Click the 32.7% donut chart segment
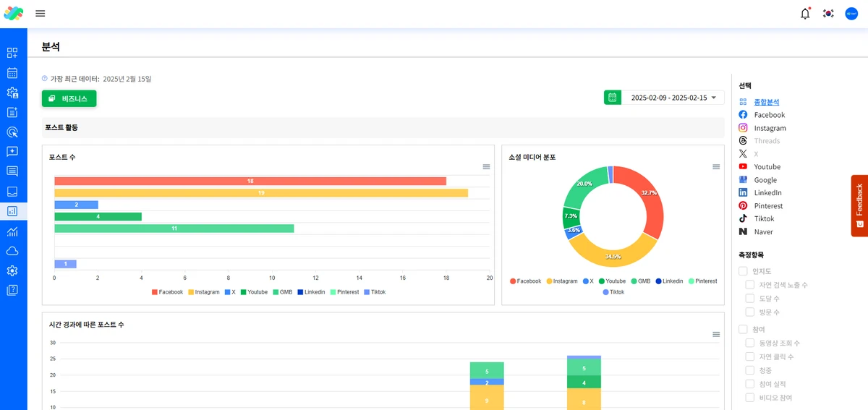This screenshot has height=410, width=868. [x=650, y=193]
